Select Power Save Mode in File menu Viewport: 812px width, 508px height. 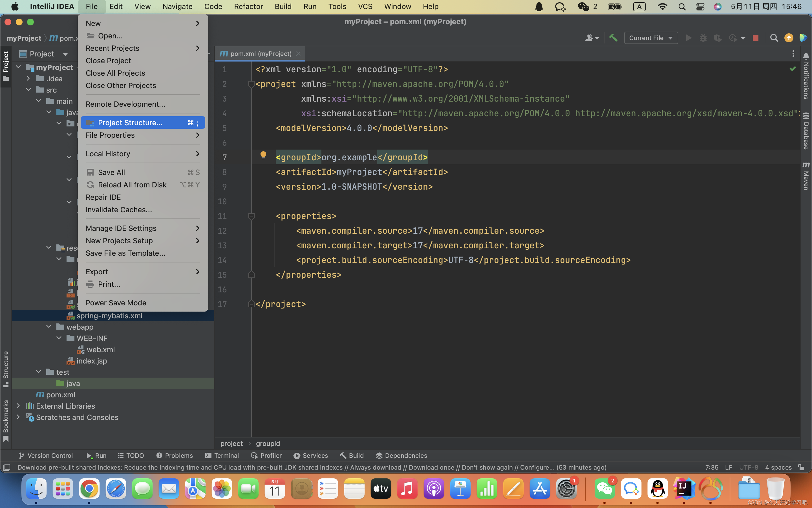click(x=143, y=303)
